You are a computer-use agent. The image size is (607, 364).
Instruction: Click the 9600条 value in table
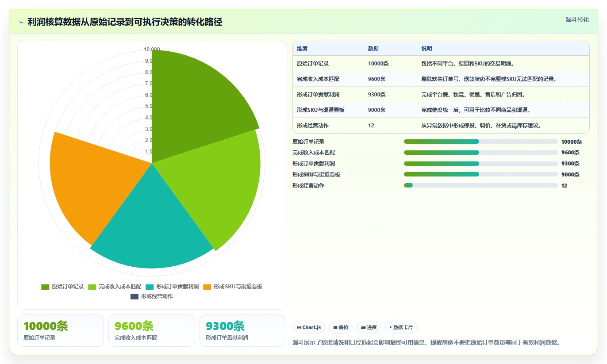click(x=377, y=79)
